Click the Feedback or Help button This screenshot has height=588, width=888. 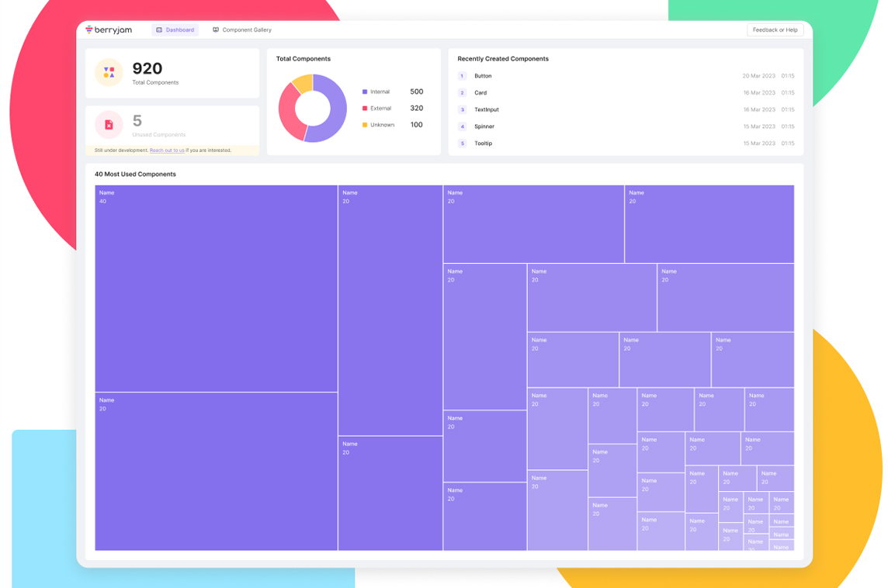point(775,30)
